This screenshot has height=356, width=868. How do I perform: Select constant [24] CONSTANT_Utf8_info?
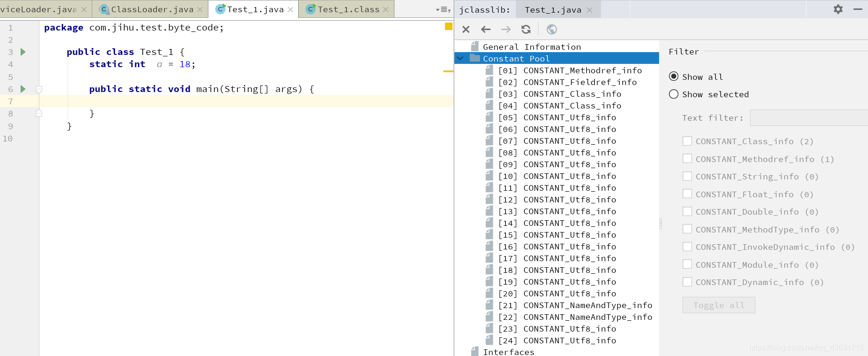coord(557,341)
